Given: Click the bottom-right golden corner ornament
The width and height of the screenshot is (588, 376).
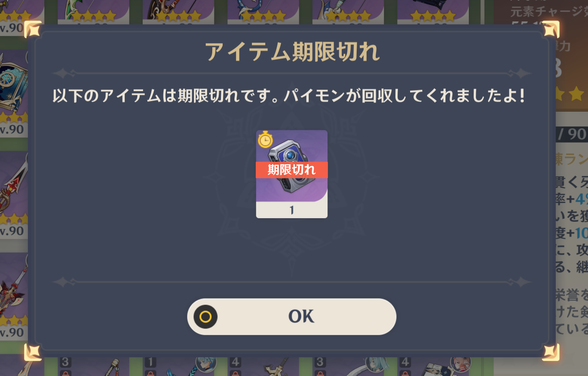Looking at the screenshot, I should [550, 352].
